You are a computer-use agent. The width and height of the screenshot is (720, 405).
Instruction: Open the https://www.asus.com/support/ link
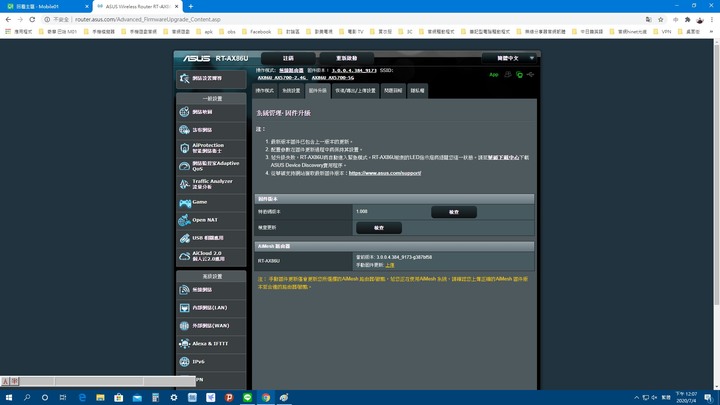(385, 173)
